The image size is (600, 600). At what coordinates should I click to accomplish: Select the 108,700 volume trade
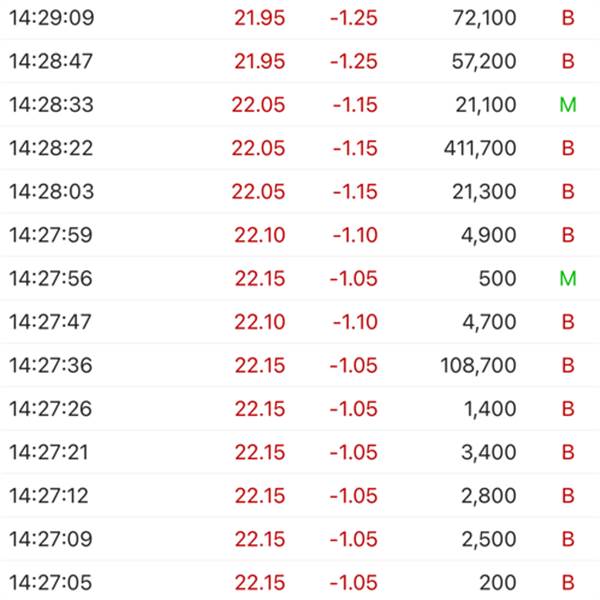[478, 365]
